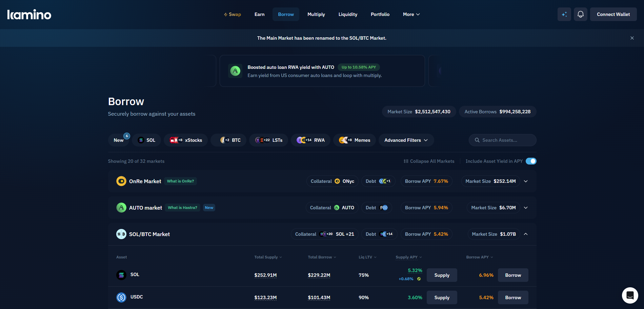Click the AUTO collateral token icon
Image resolution: width=644 pixels, height=309 pixels.
pos(337,208)
